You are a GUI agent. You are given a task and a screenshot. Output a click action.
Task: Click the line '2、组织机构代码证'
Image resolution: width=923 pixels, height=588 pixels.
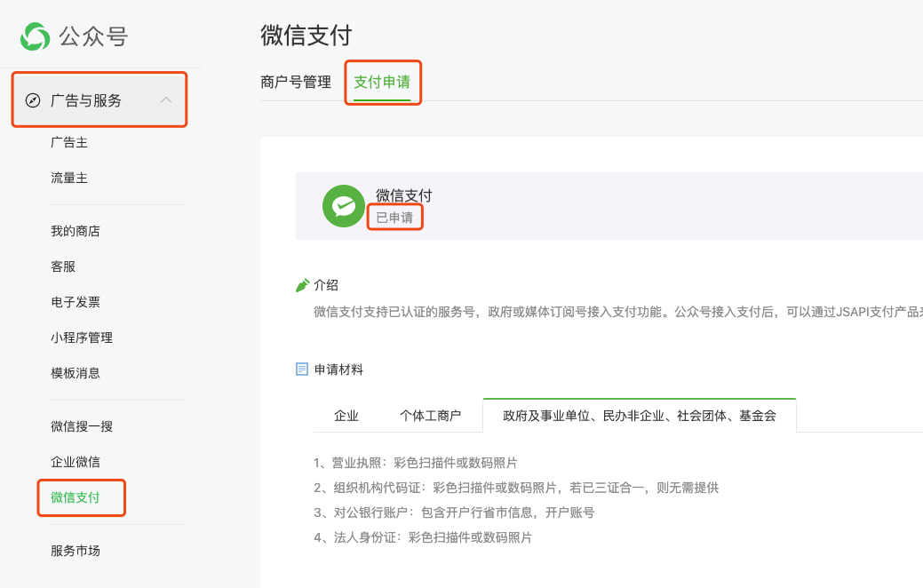pos(516,488)
